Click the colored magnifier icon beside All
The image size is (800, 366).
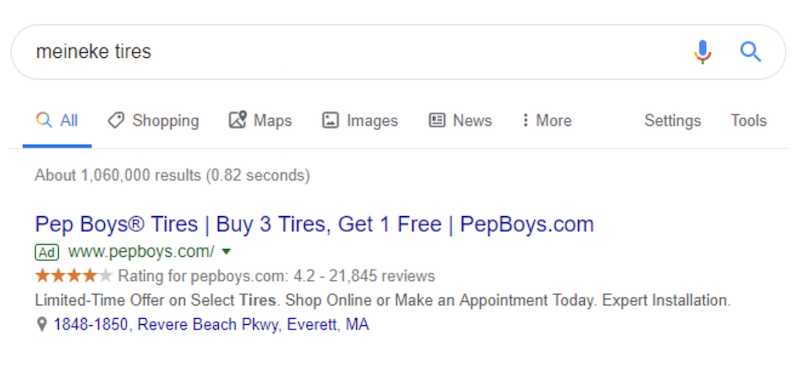click(44, 120)
